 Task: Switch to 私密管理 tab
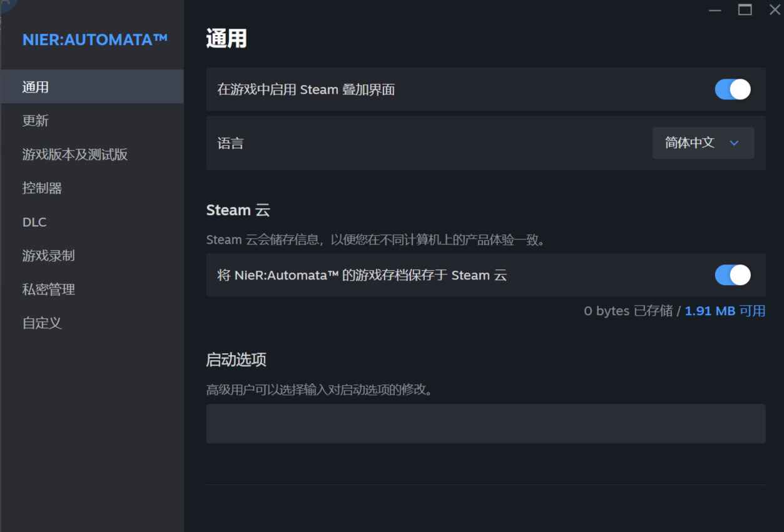coord(92,289)
